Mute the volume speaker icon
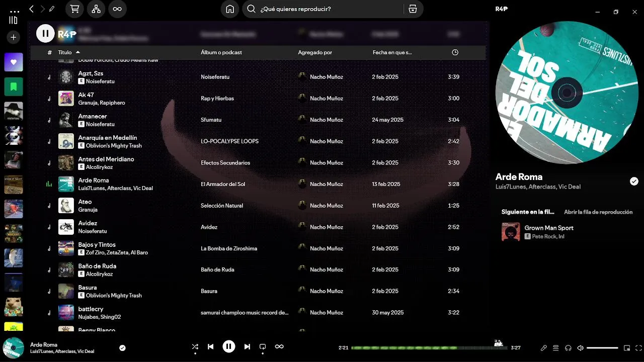Image resolution: width=644 pixels, height=362 pixels. coord(580,348)
